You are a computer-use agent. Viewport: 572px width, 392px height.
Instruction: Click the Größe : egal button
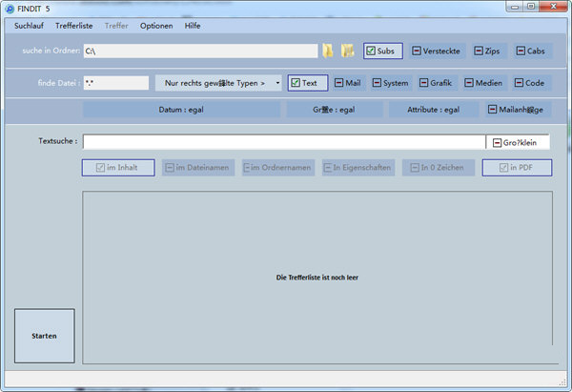point(334,110)
